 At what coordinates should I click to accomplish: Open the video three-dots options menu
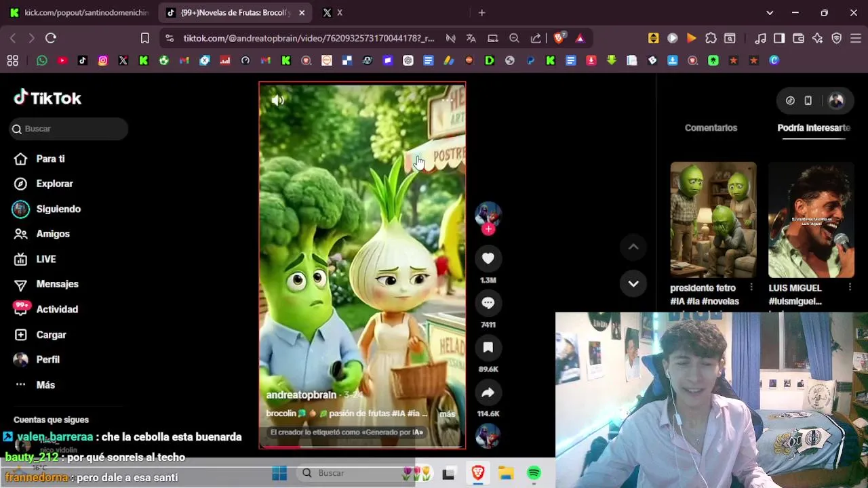(447, 100)
